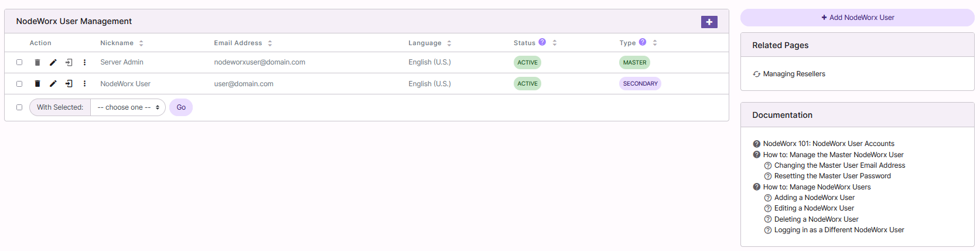Click the 'Server Admin' nickname cell
Viewport: 980px width, 251px height.
pos(122,62)
